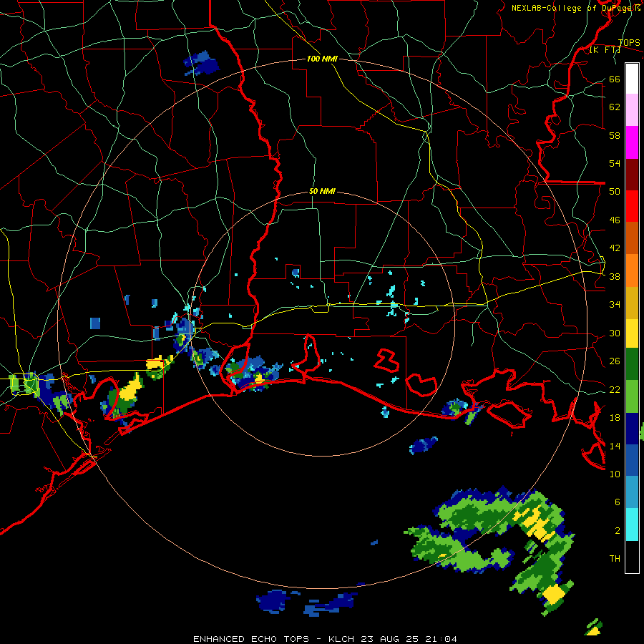Click the bright red band of the scale
644x644 pixels.
coord(632,206)
